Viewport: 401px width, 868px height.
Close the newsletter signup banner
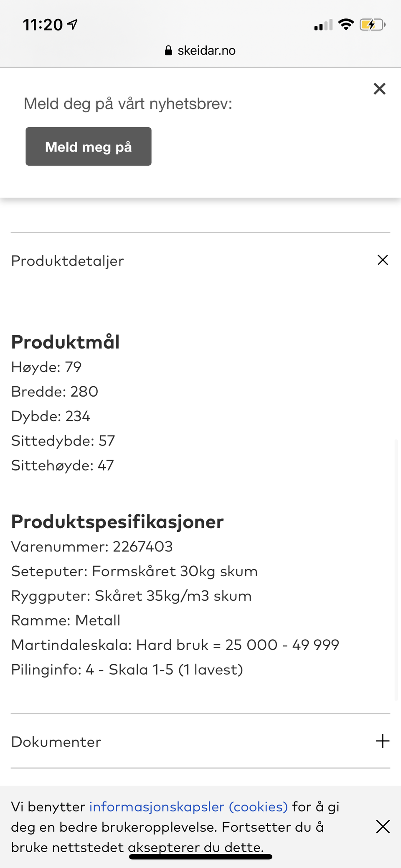coord(379,89)
